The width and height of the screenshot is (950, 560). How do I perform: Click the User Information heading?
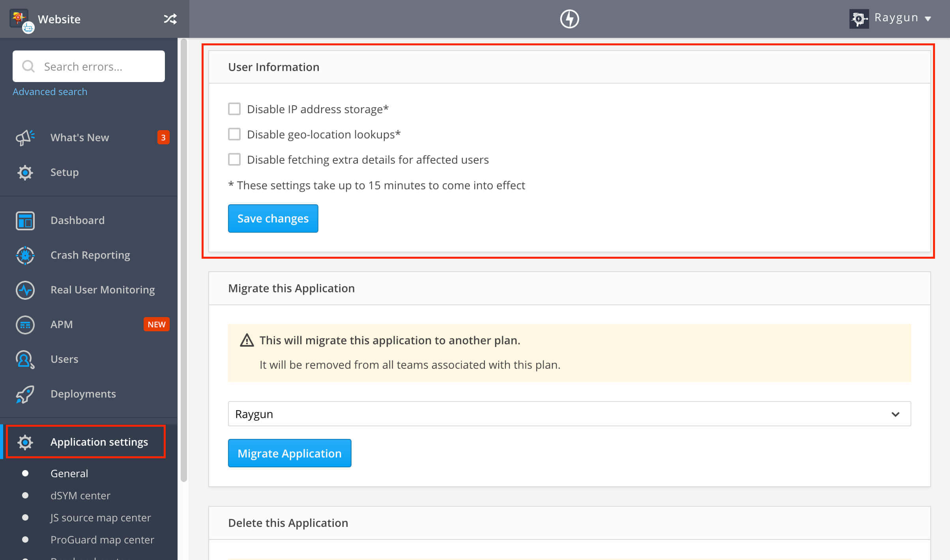pyautogui.click(x=274, y=67)
